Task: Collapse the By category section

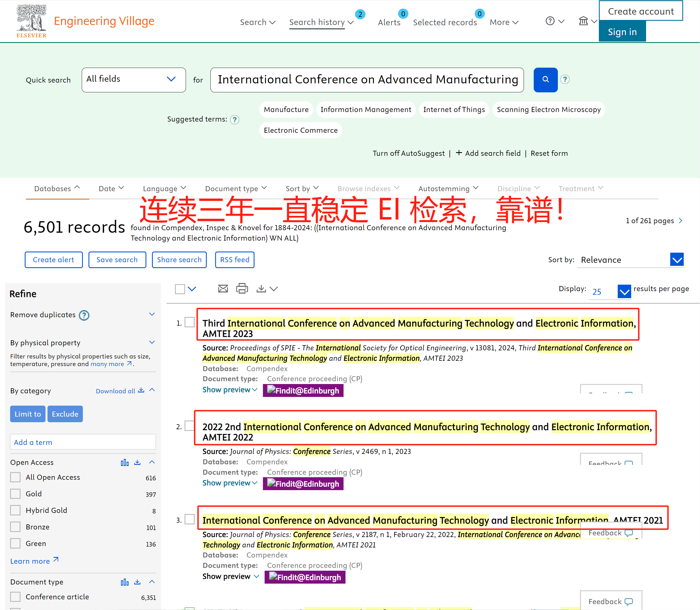Action: click(x=152, y=390)
